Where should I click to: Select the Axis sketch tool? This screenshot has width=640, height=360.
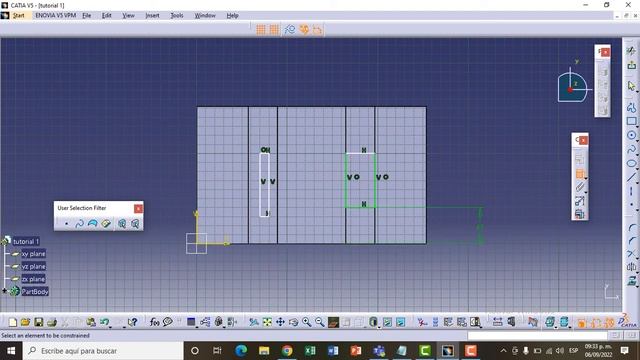pyautogui.click(x=631, y=191)
